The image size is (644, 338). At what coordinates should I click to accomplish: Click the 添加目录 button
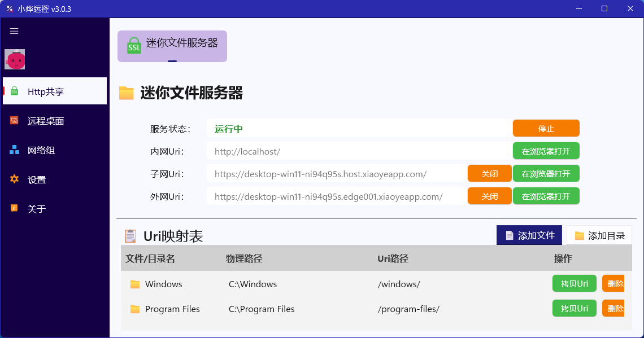pos(599,235)
